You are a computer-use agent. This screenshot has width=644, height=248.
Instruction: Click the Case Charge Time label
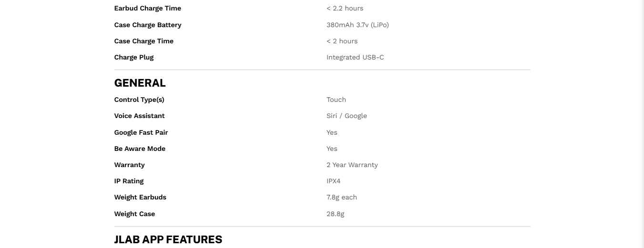pos(143,41)
